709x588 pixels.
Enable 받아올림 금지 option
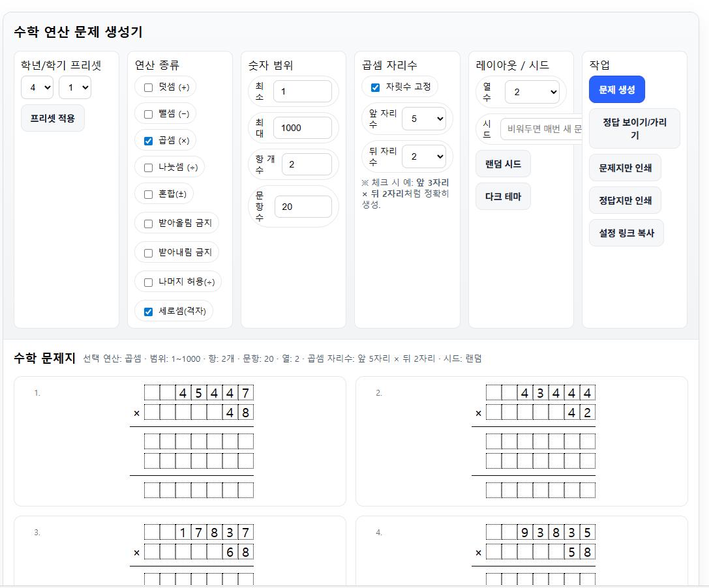[x=148, y=224]
